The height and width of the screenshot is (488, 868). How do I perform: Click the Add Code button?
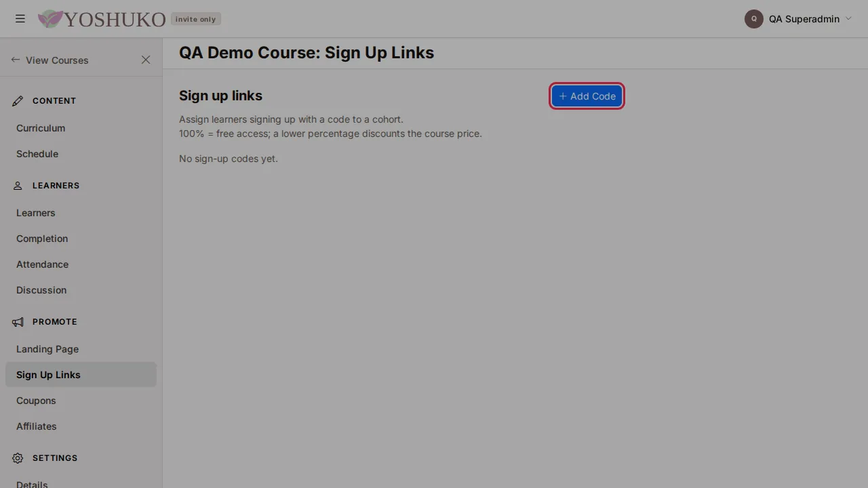click(587, 96)
